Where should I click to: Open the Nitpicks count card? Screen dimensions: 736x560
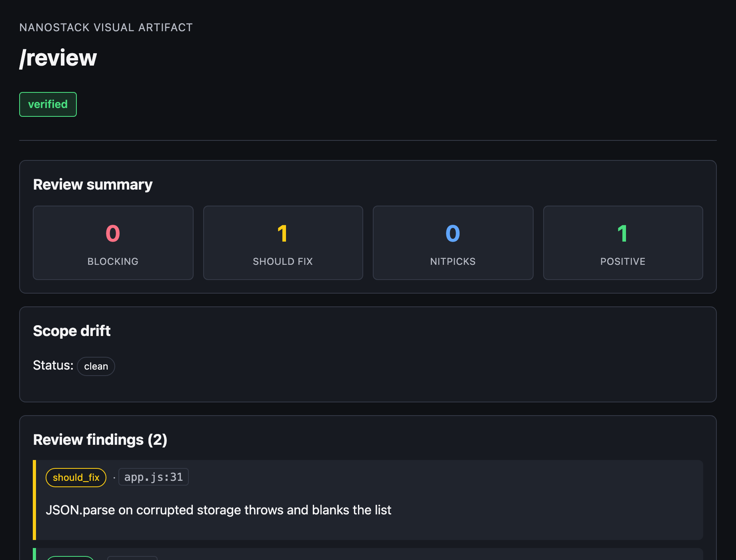[453, 243]
